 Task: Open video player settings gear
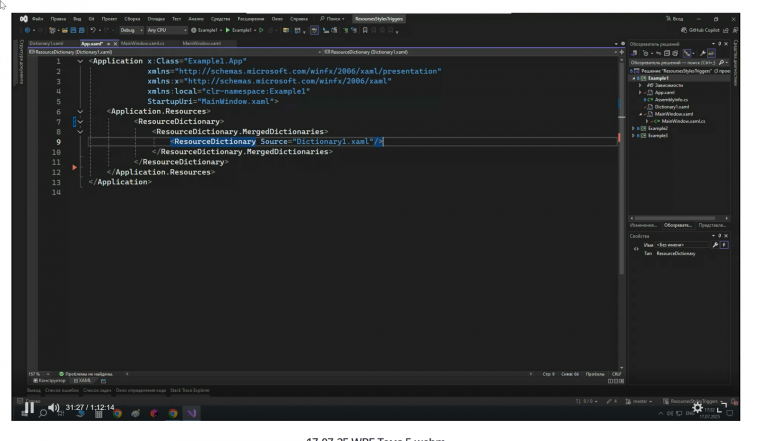[x=697, y=408]
